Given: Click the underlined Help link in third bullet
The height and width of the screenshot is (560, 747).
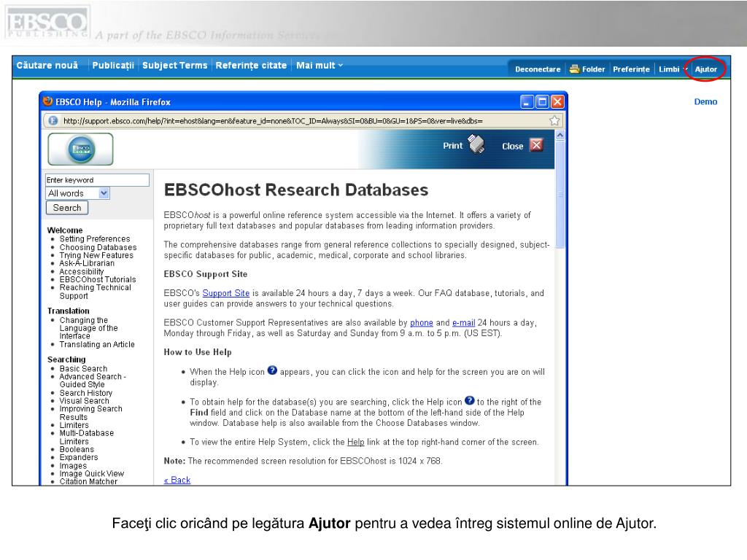Looking at the screenshot, I should tap(355, 442).
